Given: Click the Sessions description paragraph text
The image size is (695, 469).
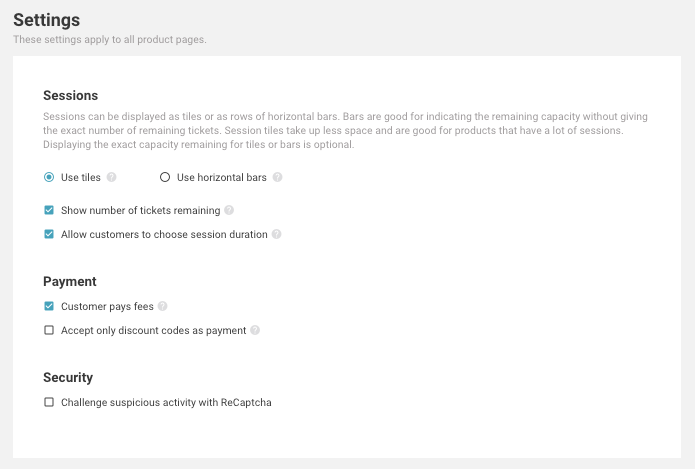Looking at the screenshot, I should pyautogui.click(x=345, y=130).
